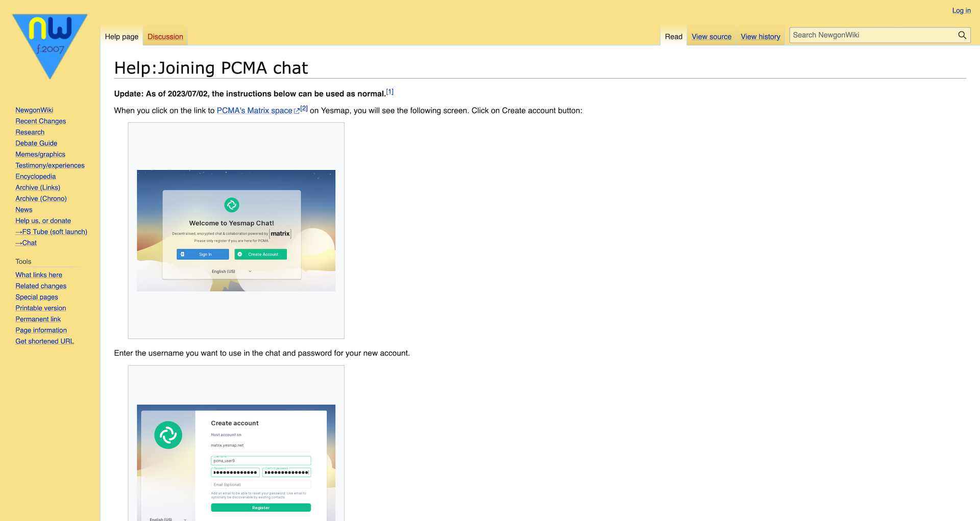Open Memes/graphics in the sidebar
Image resolution: width=980 pixels, height=521 pixels.
tap(40, 154)
